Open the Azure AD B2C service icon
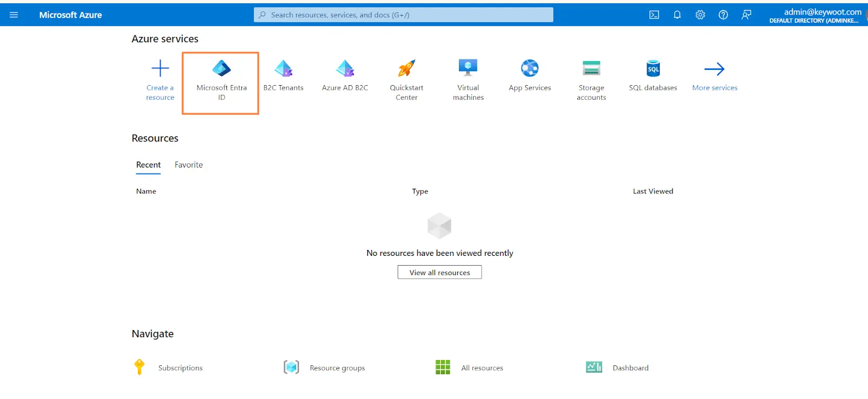The image size is (868, 399). [x=345, y=68]
